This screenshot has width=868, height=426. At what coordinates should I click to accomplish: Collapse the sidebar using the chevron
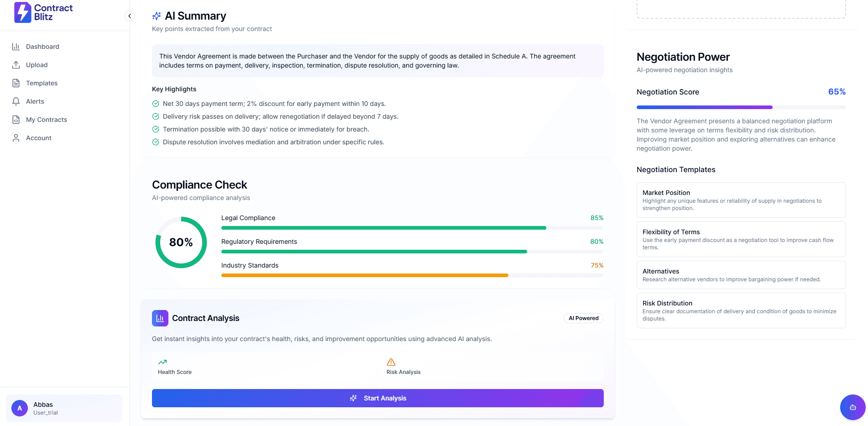tap(130, 16)
